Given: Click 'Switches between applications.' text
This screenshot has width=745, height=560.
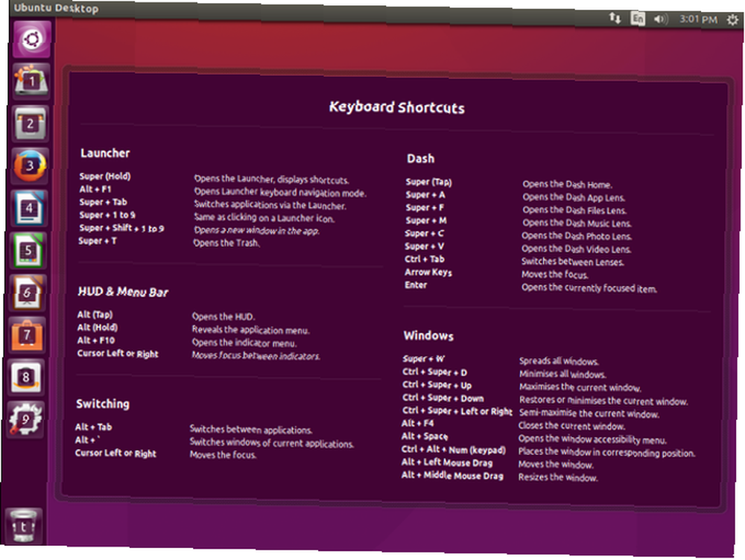Looking at the screenshot, I should 251,430.
